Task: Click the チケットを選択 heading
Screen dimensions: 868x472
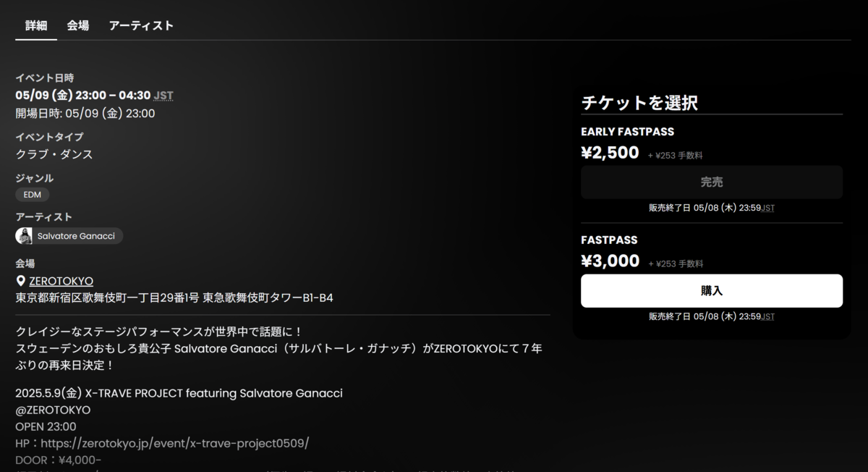Action: (x=639, y=103)
